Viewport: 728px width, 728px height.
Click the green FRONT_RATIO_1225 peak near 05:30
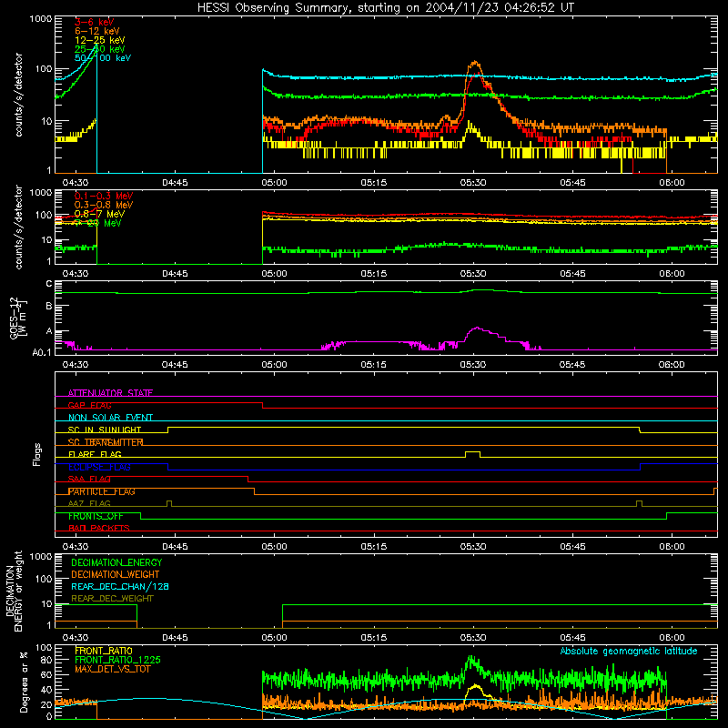click(x=472, y=659)
